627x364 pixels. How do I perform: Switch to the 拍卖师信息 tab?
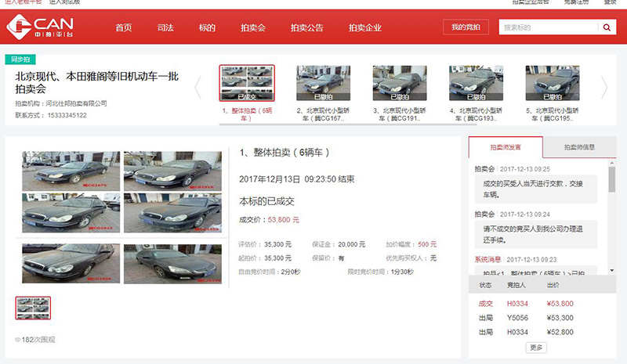579,147
